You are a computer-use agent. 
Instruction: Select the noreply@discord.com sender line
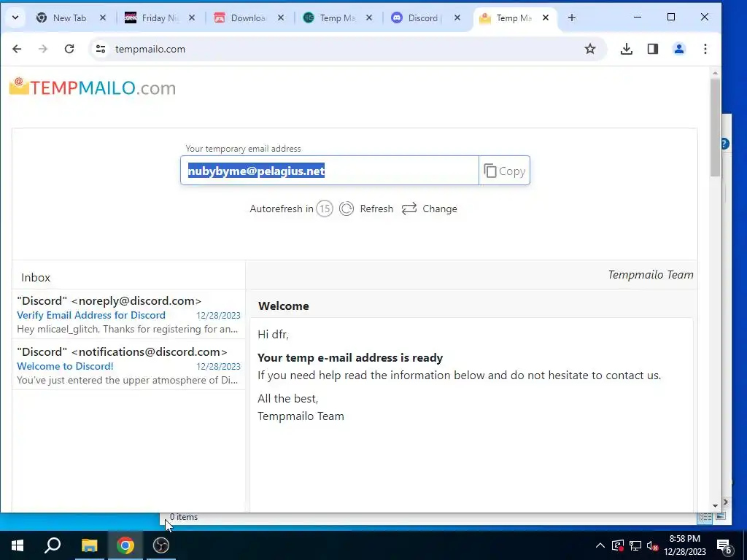click(109, 301)
